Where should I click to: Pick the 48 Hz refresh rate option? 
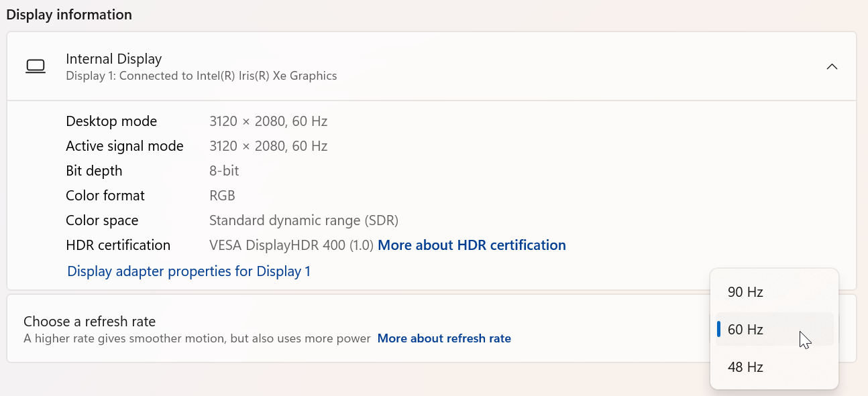(x=745, y=367)
